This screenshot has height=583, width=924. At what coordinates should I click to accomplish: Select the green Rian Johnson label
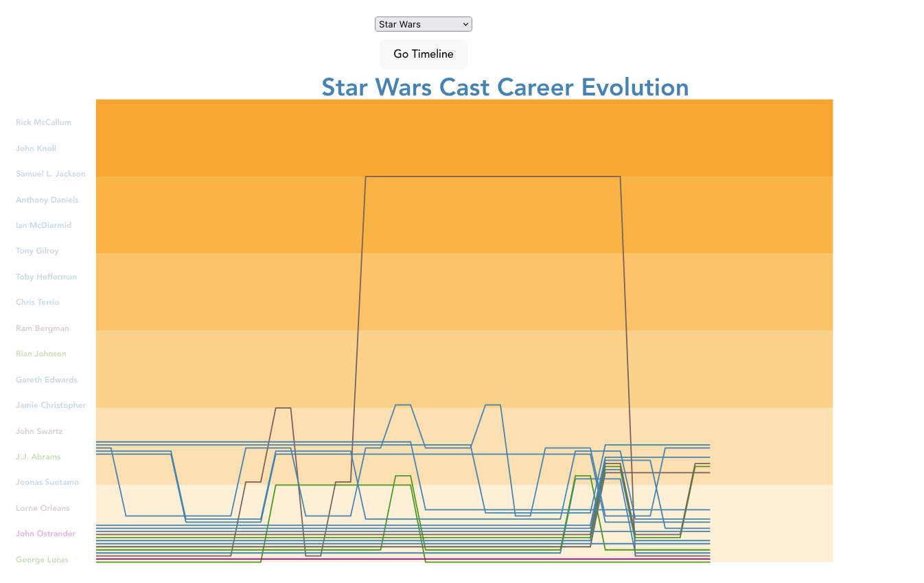(41, 354)
